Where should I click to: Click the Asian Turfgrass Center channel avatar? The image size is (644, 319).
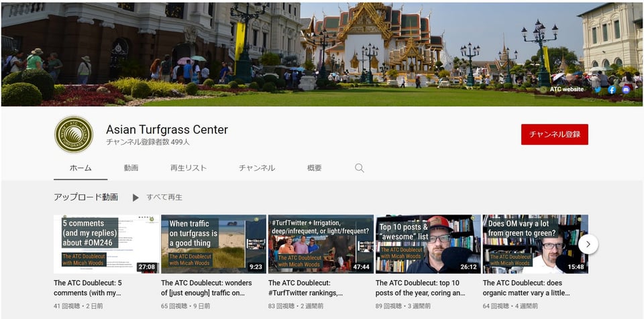coord(74,134)
